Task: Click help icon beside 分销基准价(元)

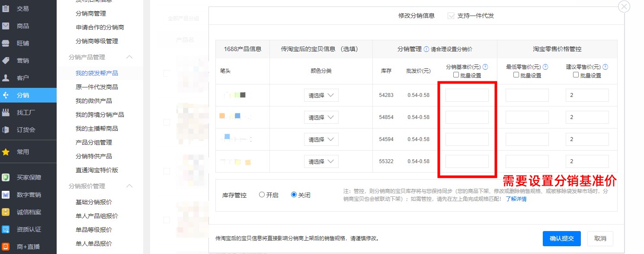Action: 485,67
